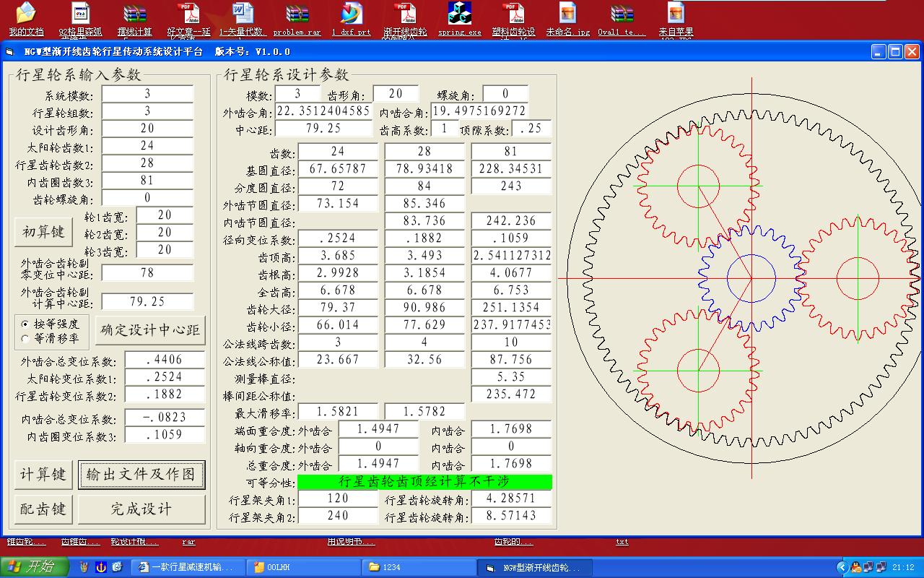Click the QQ penguin tray icon
Image resolution: width=924 pixels, height=578 pixels.
(856, 567)
